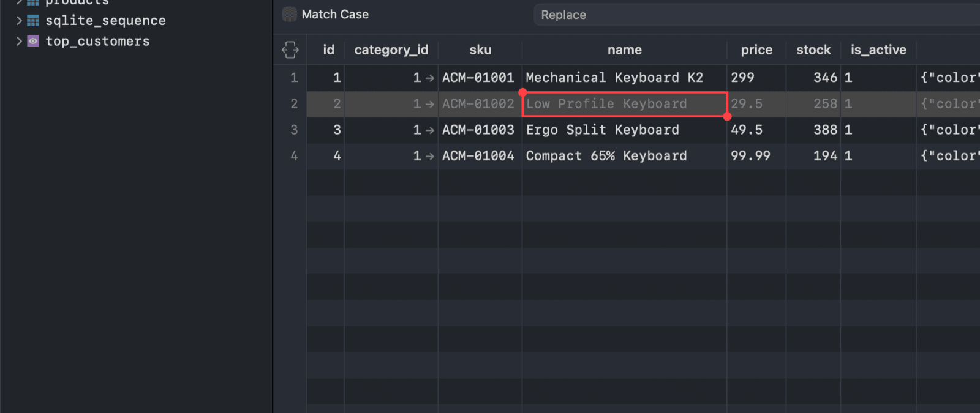This screenshot has width=980, height=413.
Task: Select the top_customers view icon
Action: pos(33,41)
